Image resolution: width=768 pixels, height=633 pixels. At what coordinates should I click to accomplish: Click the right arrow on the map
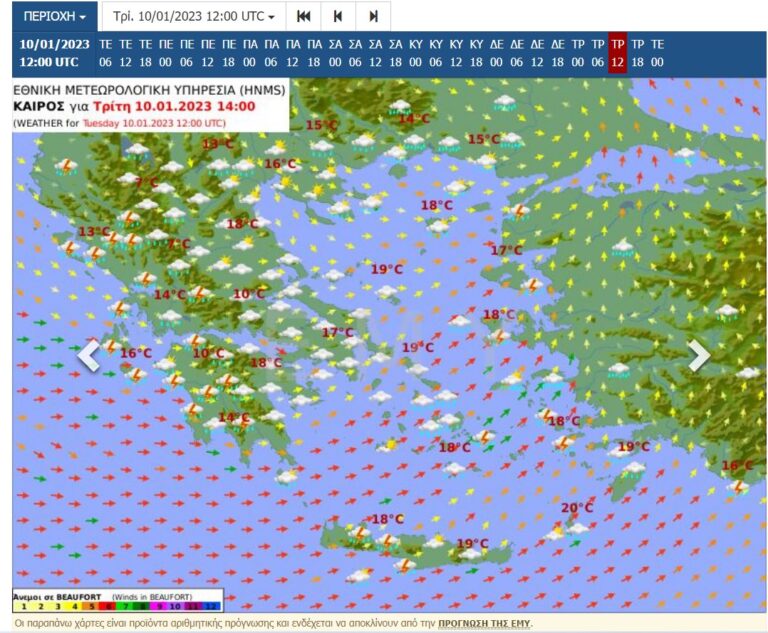(x=699, y=355)
